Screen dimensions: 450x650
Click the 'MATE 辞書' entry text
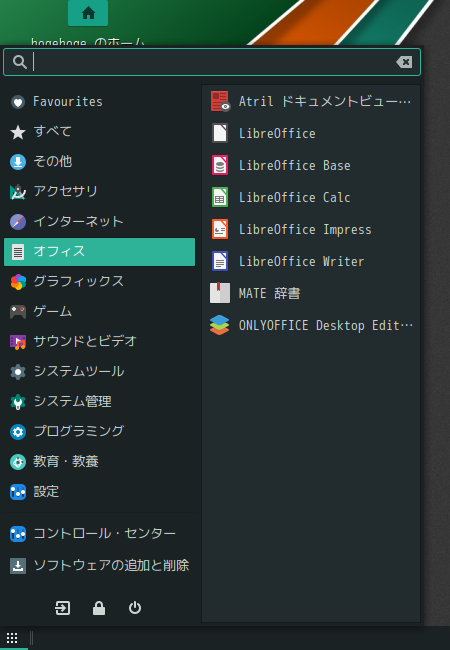269,293
